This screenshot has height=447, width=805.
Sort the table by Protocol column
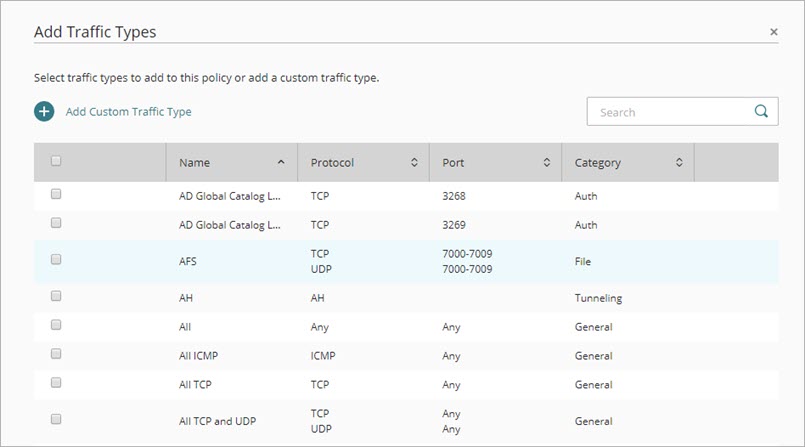coord(414,162)
